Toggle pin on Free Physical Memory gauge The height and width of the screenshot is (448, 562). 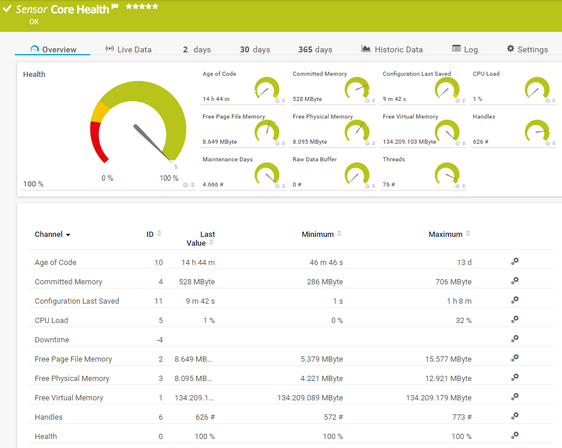pos(373,143)
